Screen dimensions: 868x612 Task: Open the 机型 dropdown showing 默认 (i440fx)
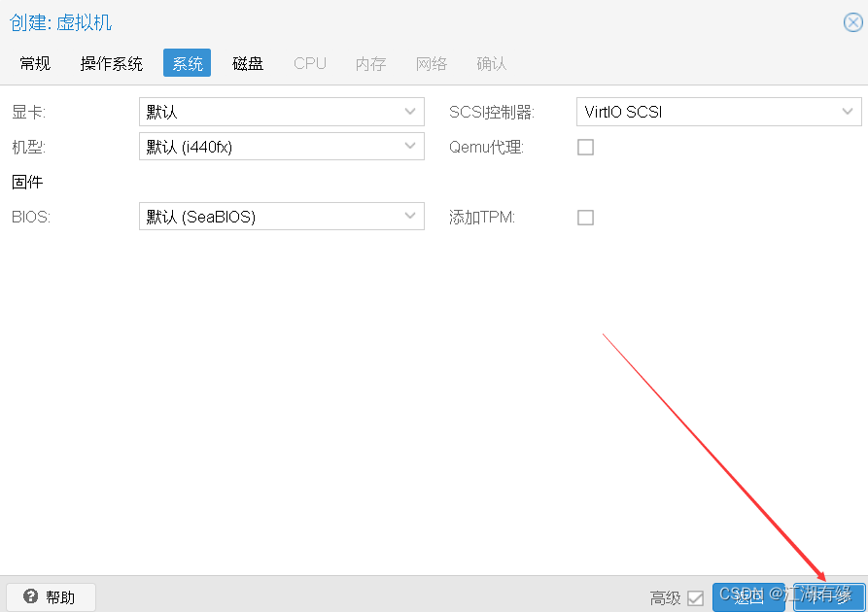pyautogui.click(x=272, y=147)
